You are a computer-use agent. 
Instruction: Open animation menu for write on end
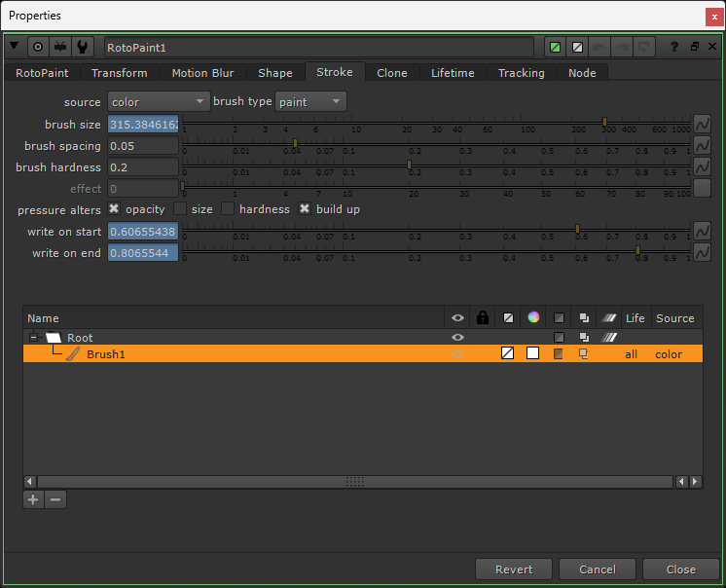(702, 252)
